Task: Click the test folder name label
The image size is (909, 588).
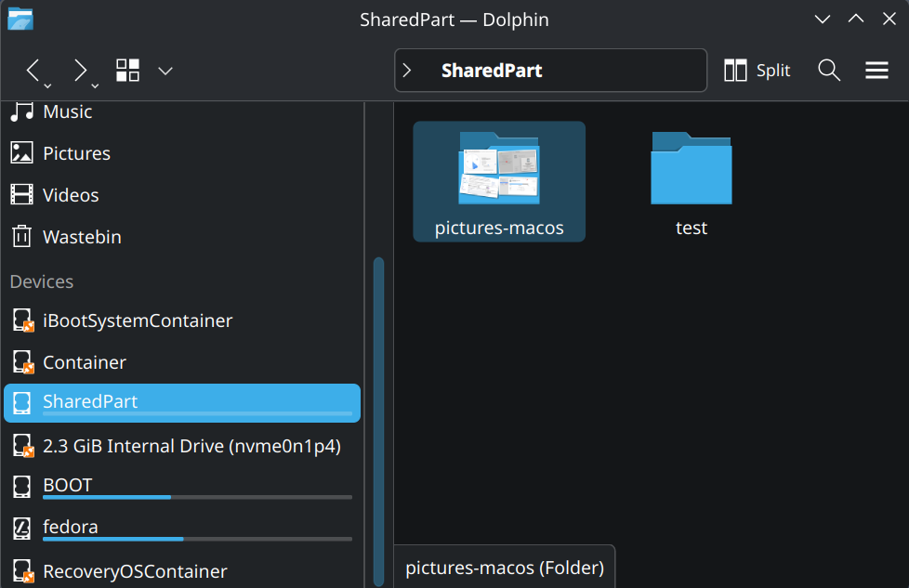Action: (691, 228)
